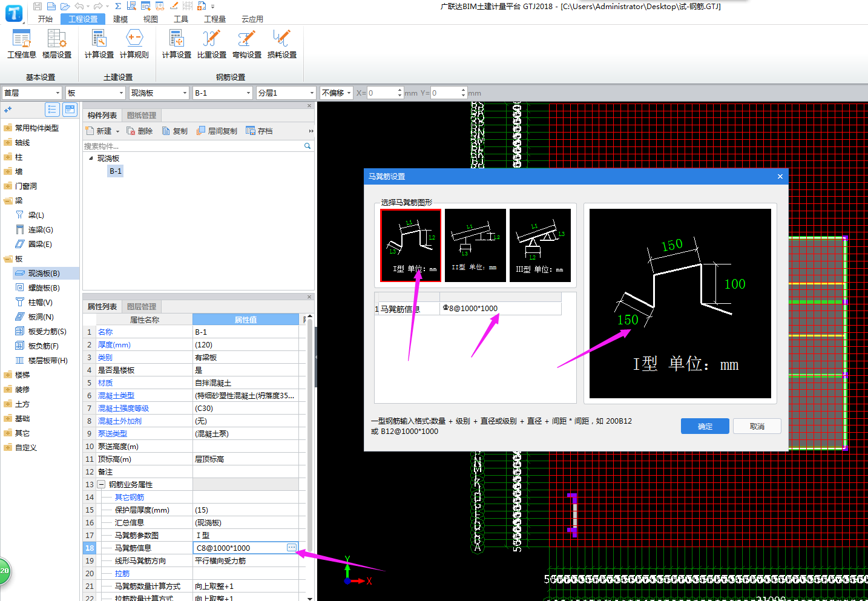Switch to the 工程量 ribbon tab
868x601 pixels.
point(215,19)
